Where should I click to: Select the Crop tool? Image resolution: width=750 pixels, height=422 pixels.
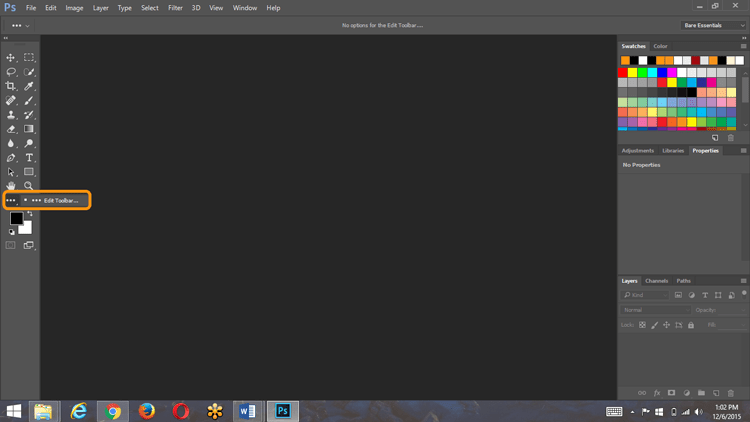tap(11, 86)
